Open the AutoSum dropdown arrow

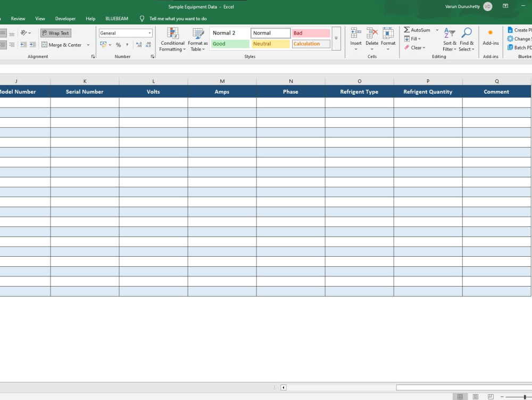click(x=437, y=30)
